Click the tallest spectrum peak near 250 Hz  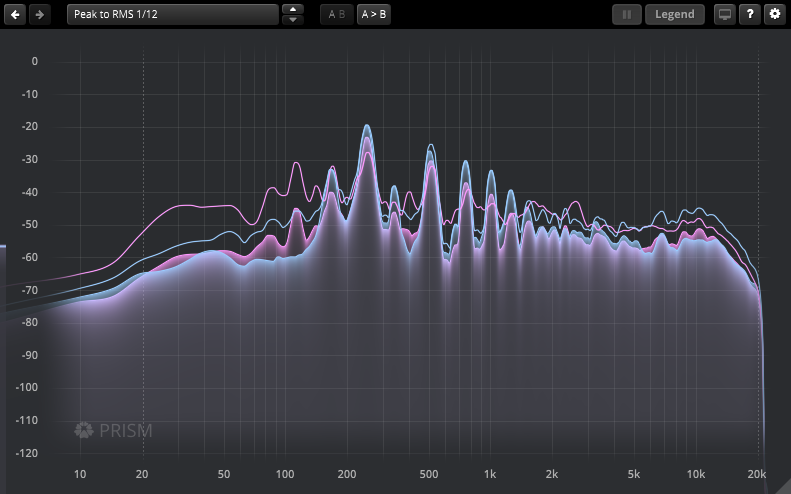[368, 127]
